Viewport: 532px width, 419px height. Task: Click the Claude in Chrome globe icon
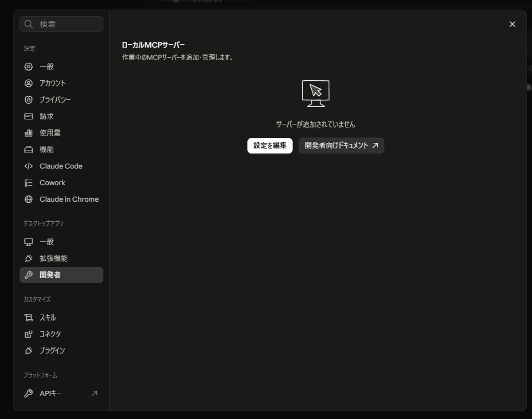(28, 200)
